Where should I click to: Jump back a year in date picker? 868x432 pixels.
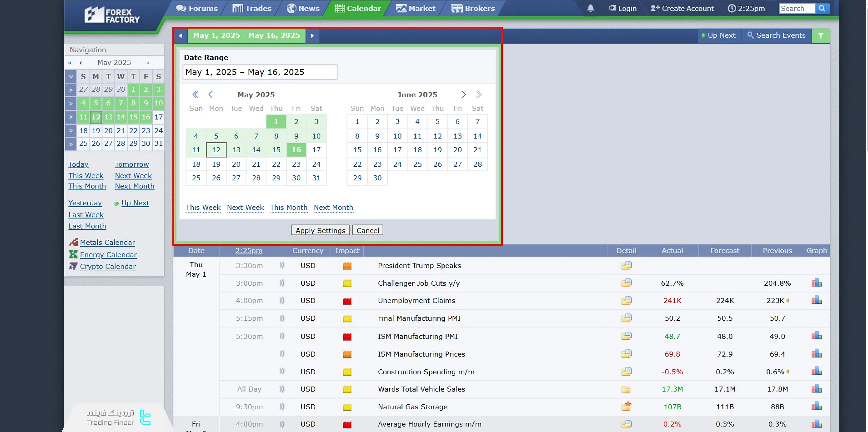(x=196, y=94)
